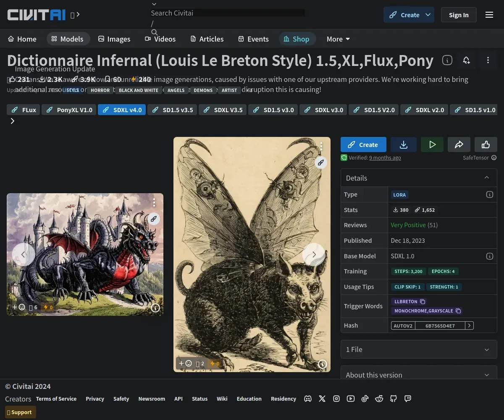The image size is (504, 420).
Task: Select the SD1.5 v3.5 version
Action: pos(172,110)
